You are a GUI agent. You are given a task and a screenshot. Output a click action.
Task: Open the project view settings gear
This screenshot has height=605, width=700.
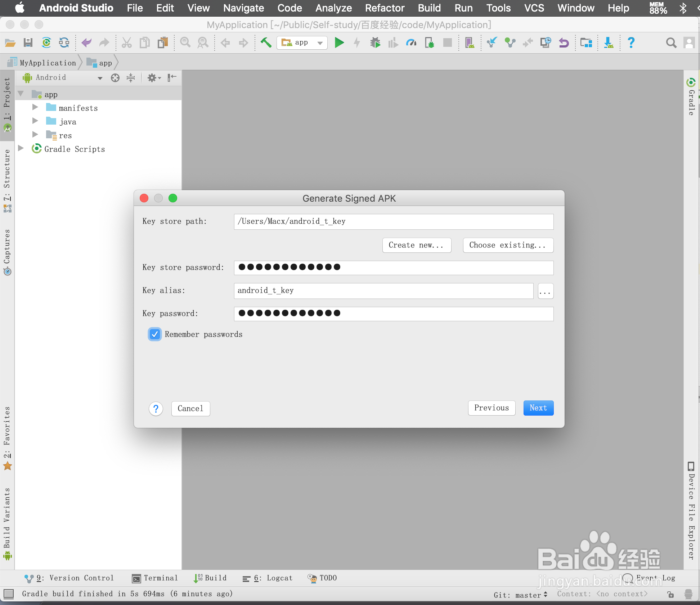[x=153, y=77]
